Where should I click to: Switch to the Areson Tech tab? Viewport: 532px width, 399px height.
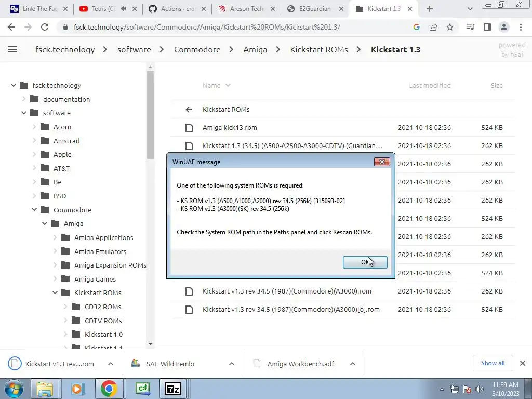click(x=247, y=9)
